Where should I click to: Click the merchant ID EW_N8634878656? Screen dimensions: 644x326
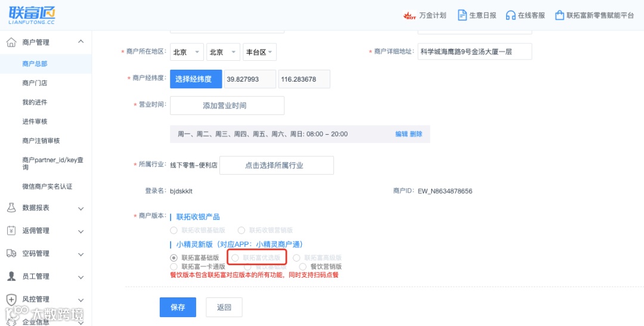[445, 191]
